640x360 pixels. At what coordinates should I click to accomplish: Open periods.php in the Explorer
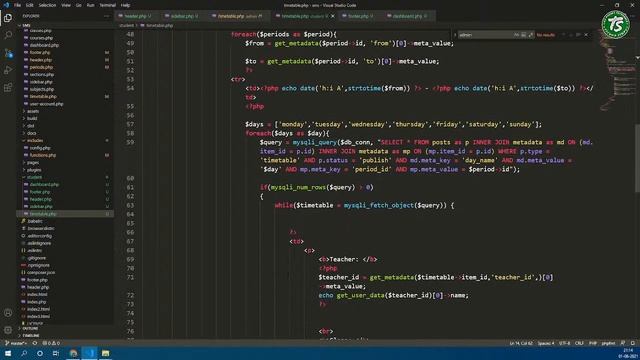pos(41,67)
